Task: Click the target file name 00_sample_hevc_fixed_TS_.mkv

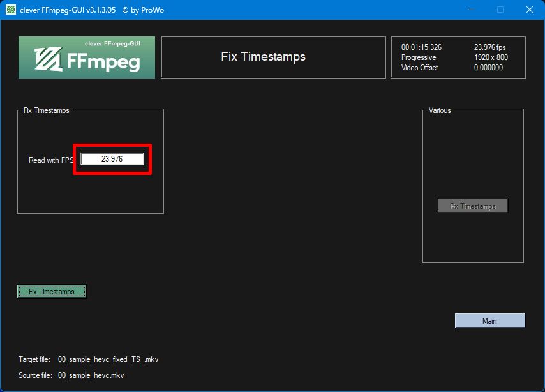Action: (108, 359)
